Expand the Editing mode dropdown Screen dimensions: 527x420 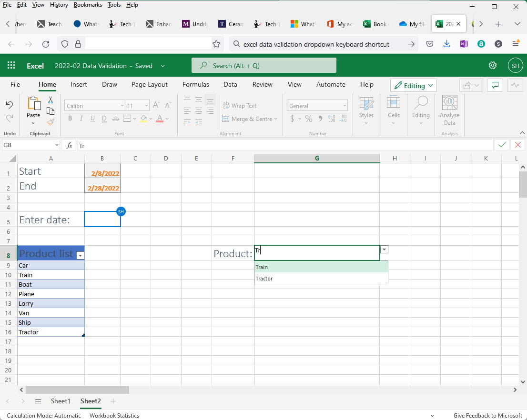(x=414, y=86)
